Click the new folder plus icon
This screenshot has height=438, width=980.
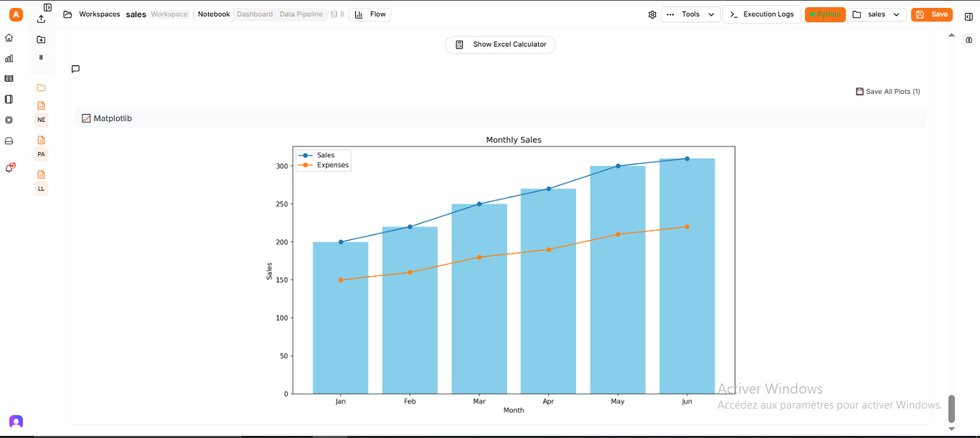tap(41, 39)
